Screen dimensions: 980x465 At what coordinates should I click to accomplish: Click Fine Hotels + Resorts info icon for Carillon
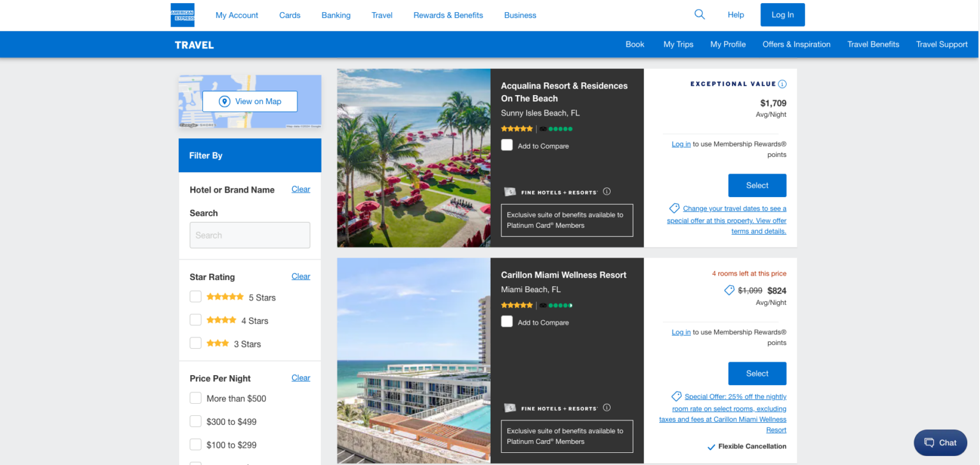[x=607, y=408]
